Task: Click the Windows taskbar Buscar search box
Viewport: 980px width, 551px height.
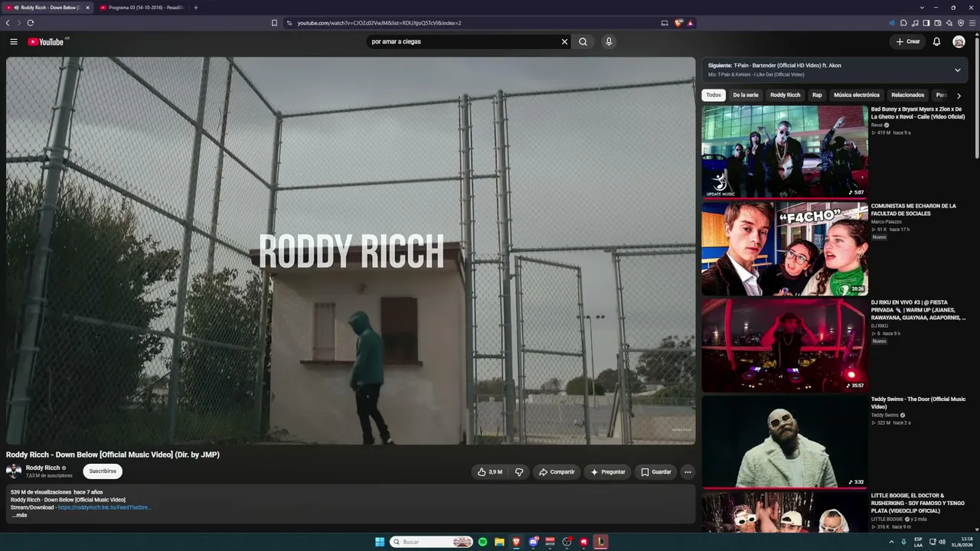Action: pos(432,542)
